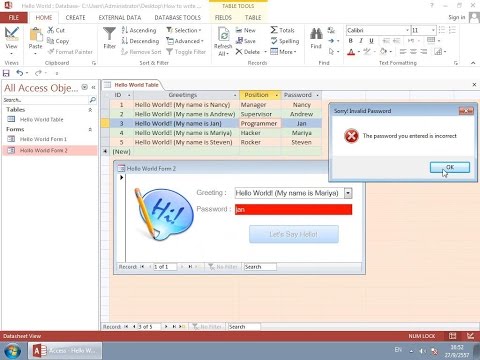This screenshot has height=360, width=480.
Task: Sort records Ascending
Action: [x=139, y=30]
